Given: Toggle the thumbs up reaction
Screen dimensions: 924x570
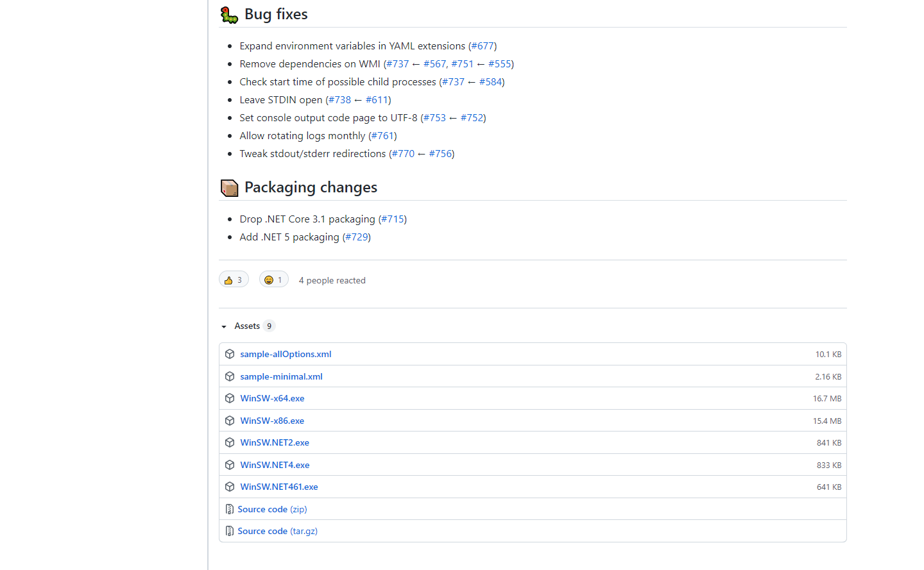Looking at the screenshot, I should [234, 280].
